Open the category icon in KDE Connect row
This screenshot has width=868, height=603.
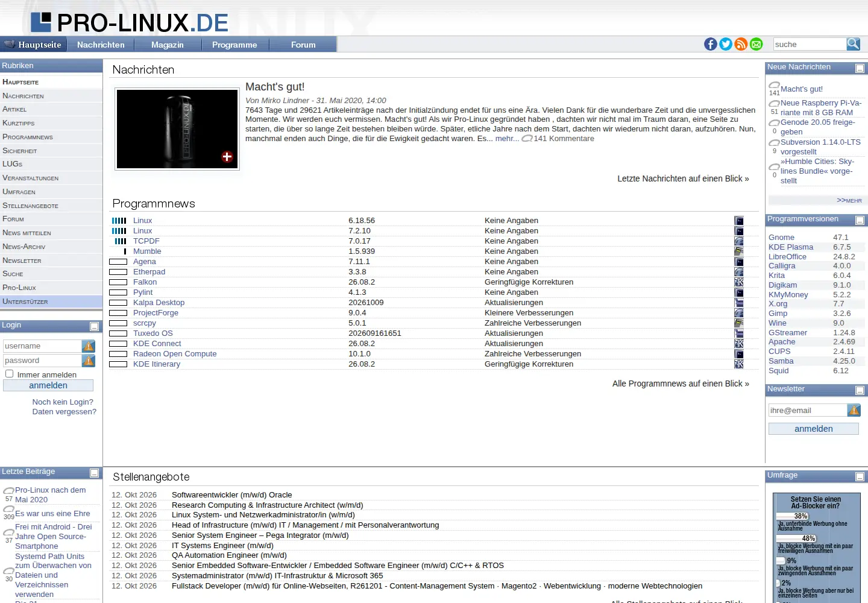(x=739, y=344)
